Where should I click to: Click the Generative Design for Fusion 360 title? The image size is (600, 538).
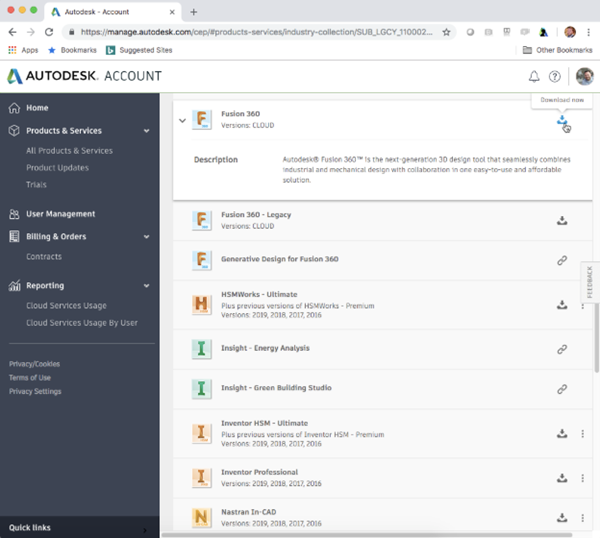280,259
